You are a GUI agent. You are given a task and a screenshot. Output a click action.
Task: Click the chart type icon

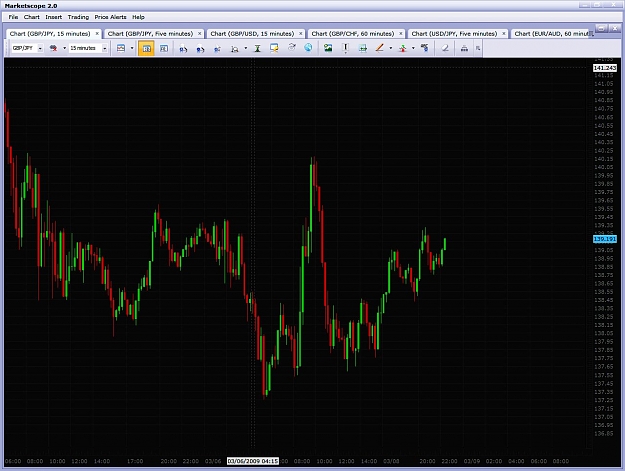click(x=121, y=48)
